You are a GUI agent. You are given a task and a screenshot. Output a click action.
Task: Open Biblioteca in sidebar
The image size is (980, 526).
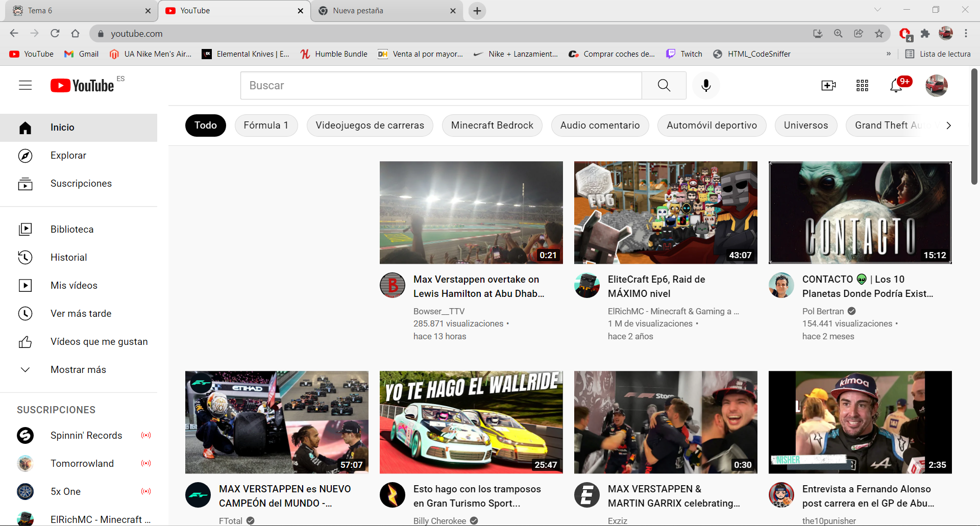tap(79, 230)
